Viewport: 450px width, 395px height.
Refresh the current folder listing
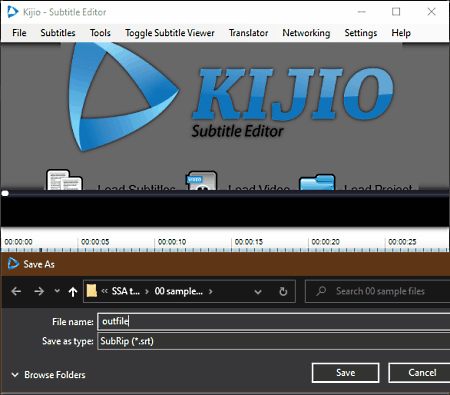[x=283, y=292]
